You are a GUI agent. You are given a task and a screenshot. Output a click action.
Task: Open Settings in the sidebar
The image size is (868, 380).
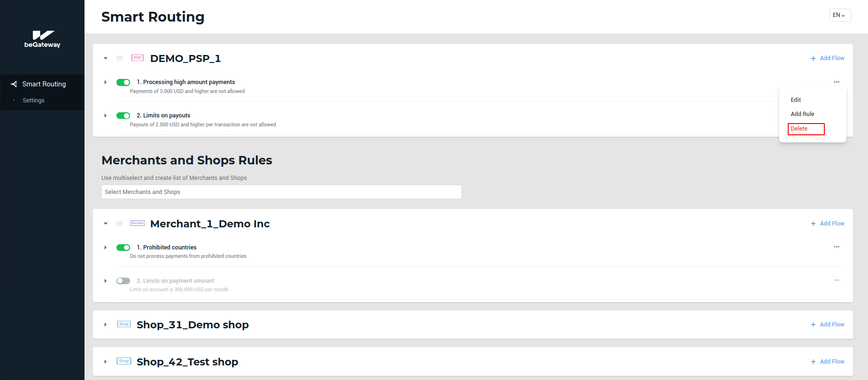(x=33, y=101)
